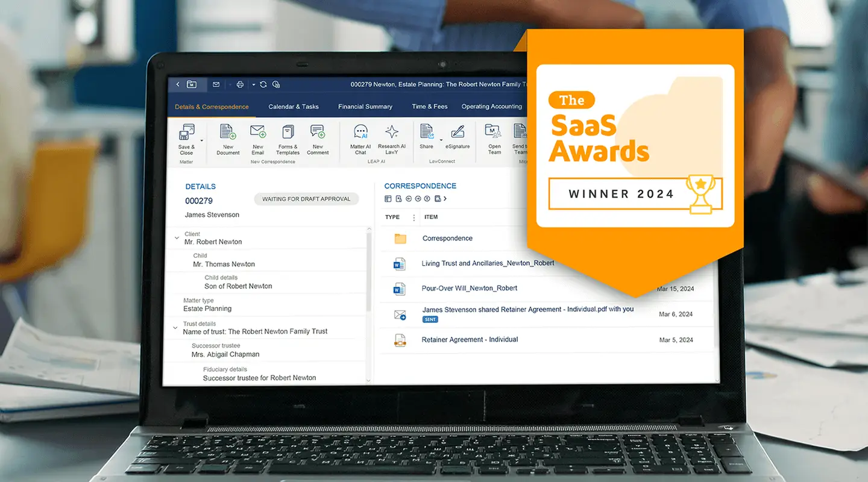Screen dimensions: 868x482
Task: Expand the Share dropdown arrow
Action: pos(441,140)
